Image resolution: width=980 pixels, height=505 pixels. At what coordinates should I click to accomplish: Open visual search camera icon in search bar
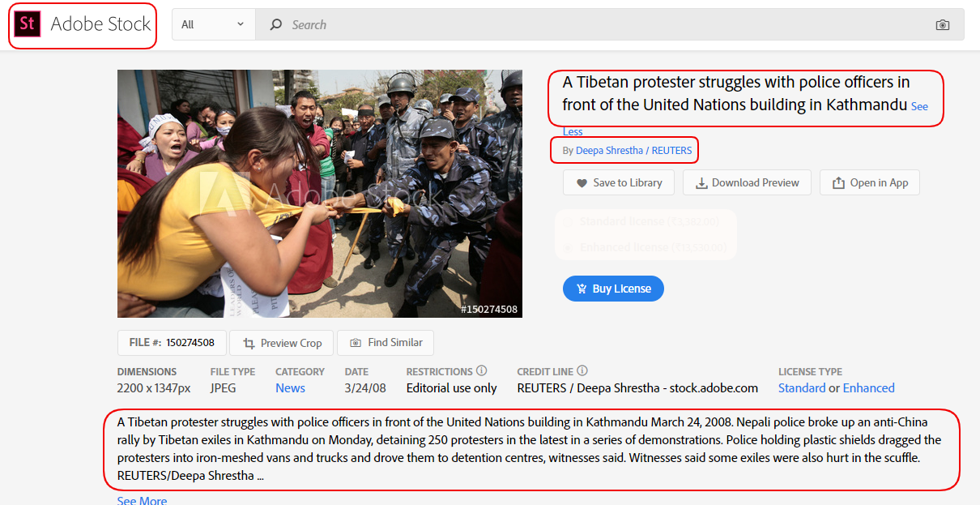(x=942, y=25)
